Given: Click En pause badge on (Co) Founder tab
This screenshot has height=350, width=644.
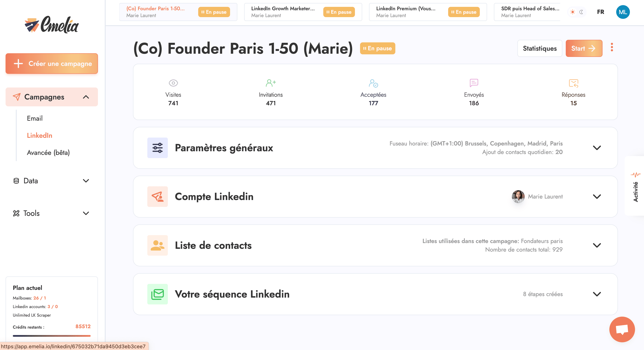Looking at the screenshot, I should coord(214,12).
